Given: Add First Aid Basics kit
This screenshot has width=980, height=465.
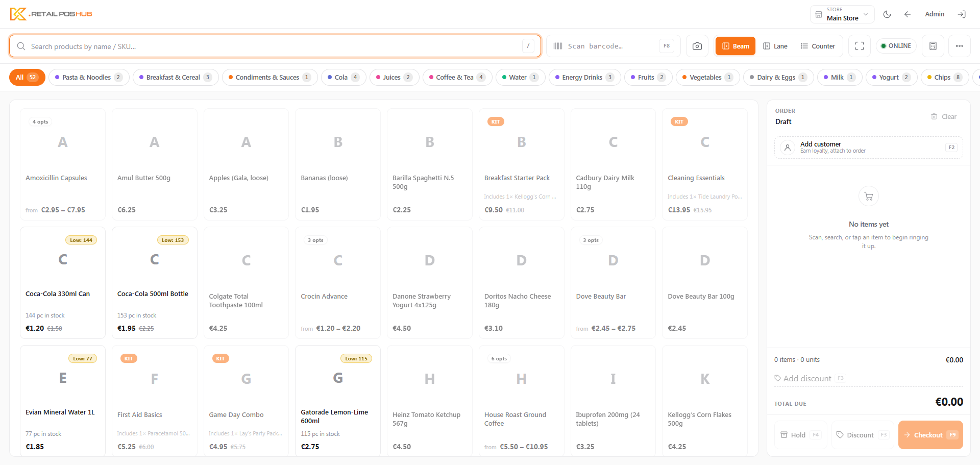Looking at the screenshot, I should [155, 401].
